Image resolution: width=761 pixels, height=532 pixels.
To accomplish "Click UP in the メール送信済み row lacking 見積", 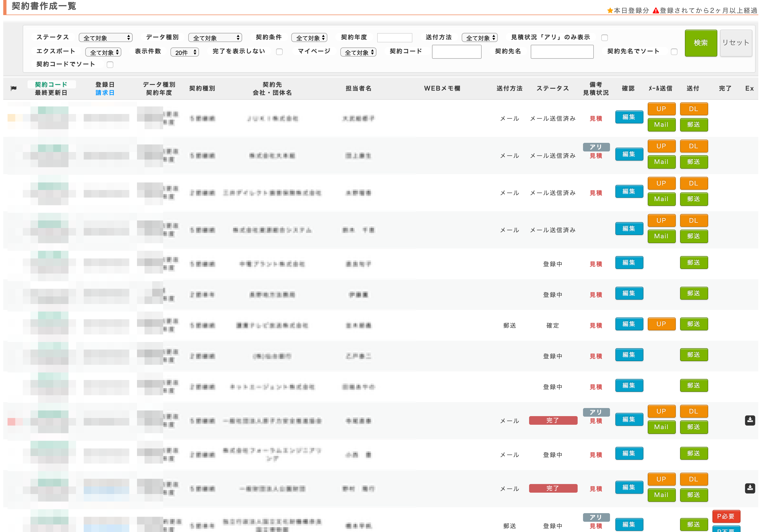I will point(661,220).
